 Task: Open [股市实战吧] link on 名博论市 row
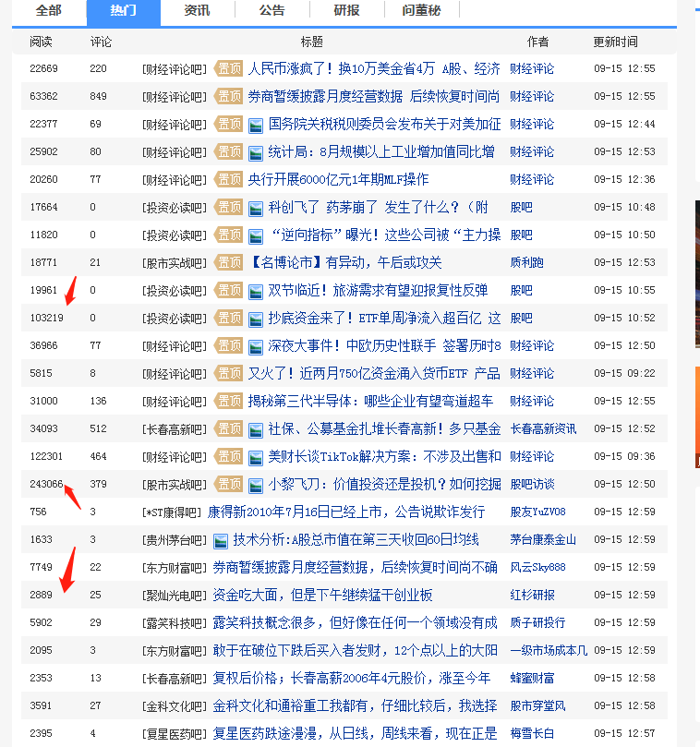175,263
